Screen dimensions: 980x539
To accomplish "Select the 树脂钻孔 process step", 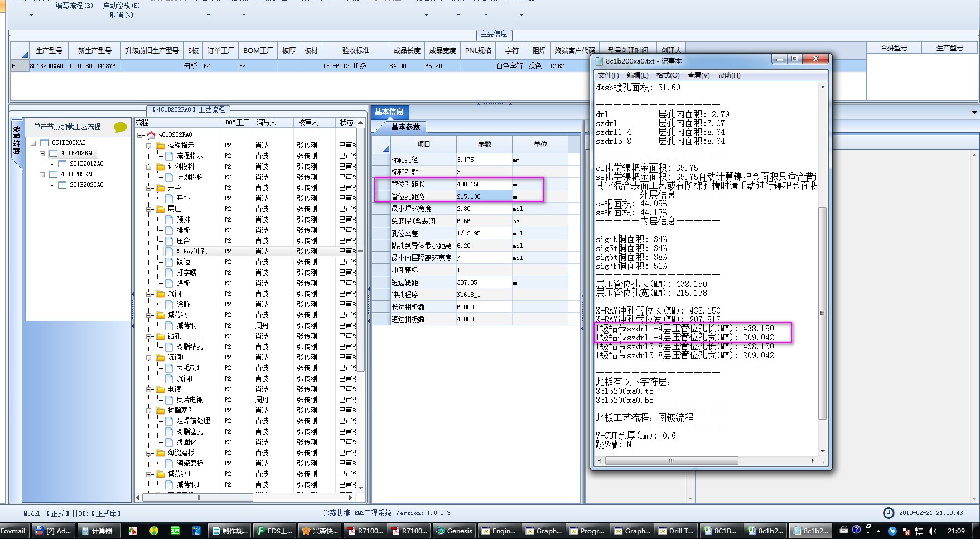I will point(190,346).
